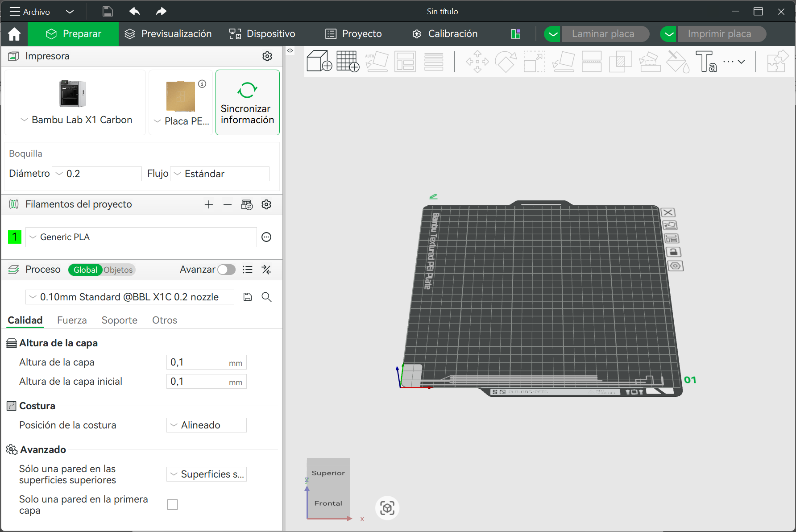This screenshot has height=532, width=796.
Task: Click the remove filament minus icon
Action: coord(228,204)
